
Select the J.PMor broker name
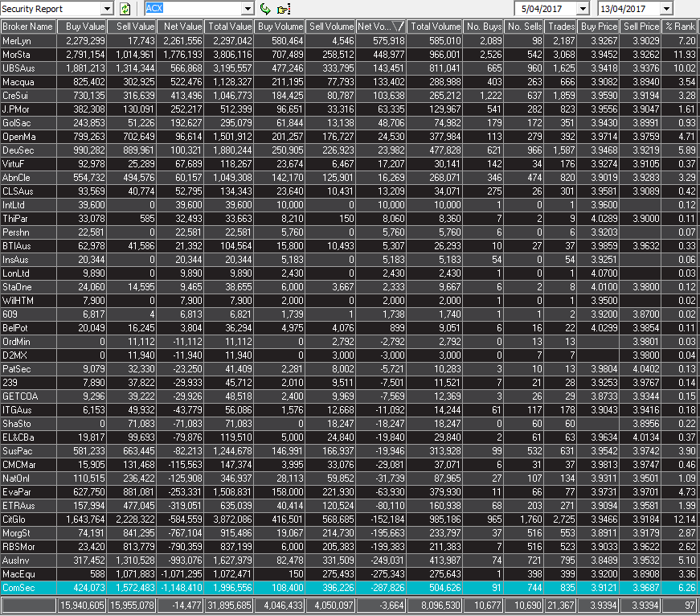coord(15,109)
